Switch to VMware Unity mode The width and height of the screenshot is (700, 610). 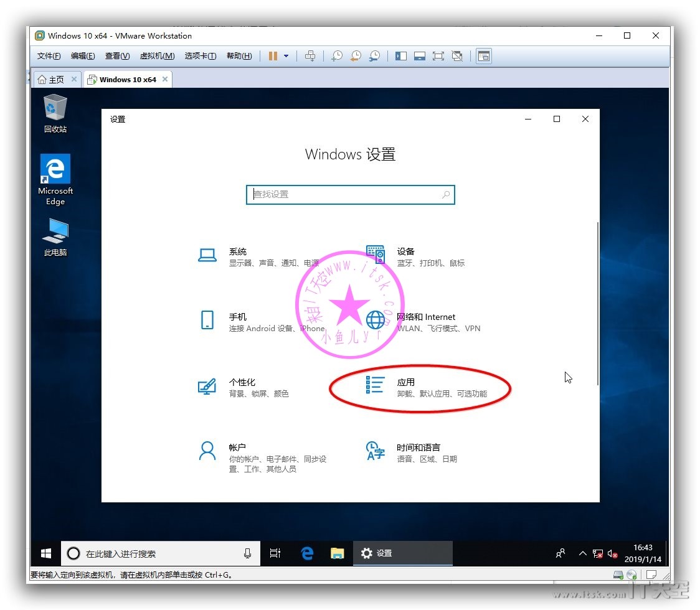point(457,56)
